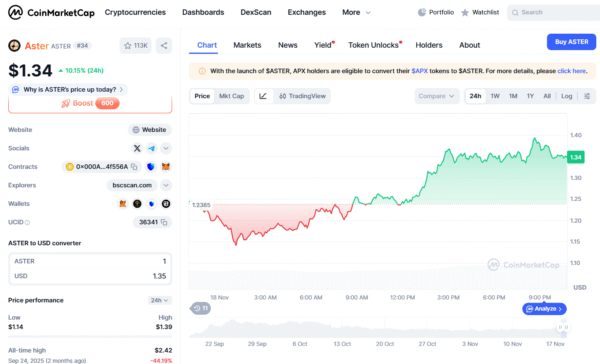Click the events history badge showing 11

(x=201, y=308)
